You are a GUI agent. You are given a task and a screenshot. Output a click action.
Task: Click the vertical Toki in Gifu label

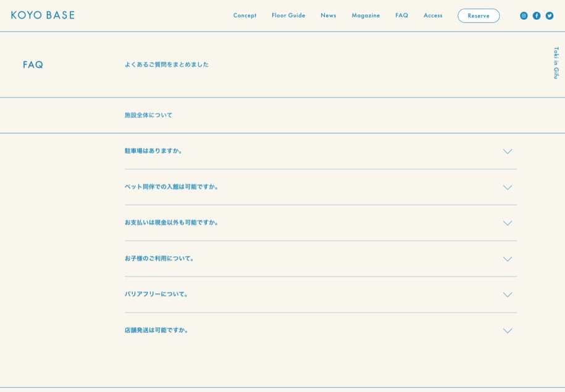556,63
